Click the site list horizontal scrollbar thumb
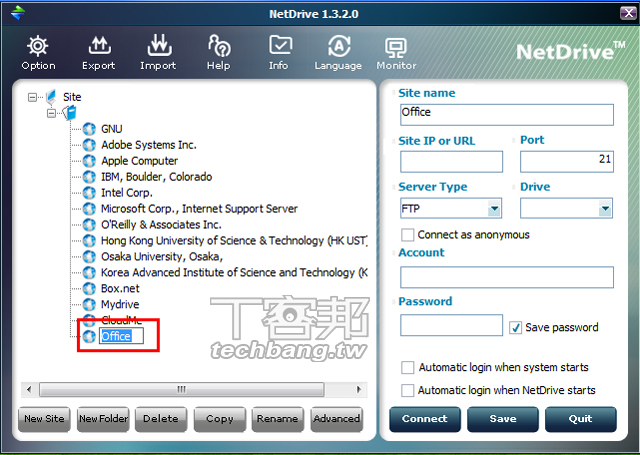Image resolution: width=640 pixels, height=455 pixels. click(x=182, y=389)
